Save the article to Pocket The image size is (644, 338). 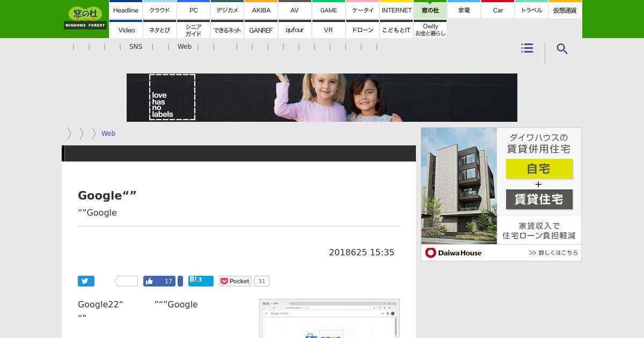pyautogui.click(x=235, y=281)
